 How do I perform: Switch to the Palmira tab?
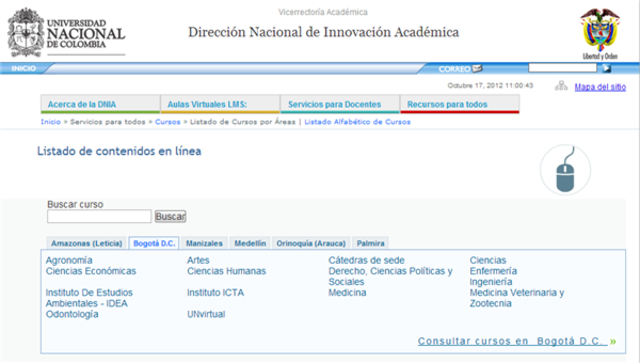[x=371, y=243]
